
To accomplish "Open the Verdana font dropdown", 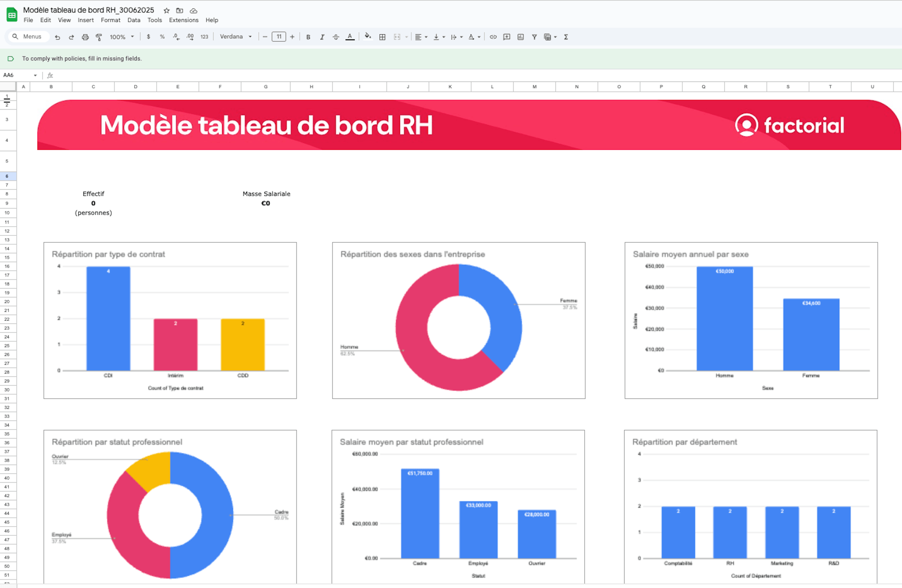I will [x=235, y=37].
